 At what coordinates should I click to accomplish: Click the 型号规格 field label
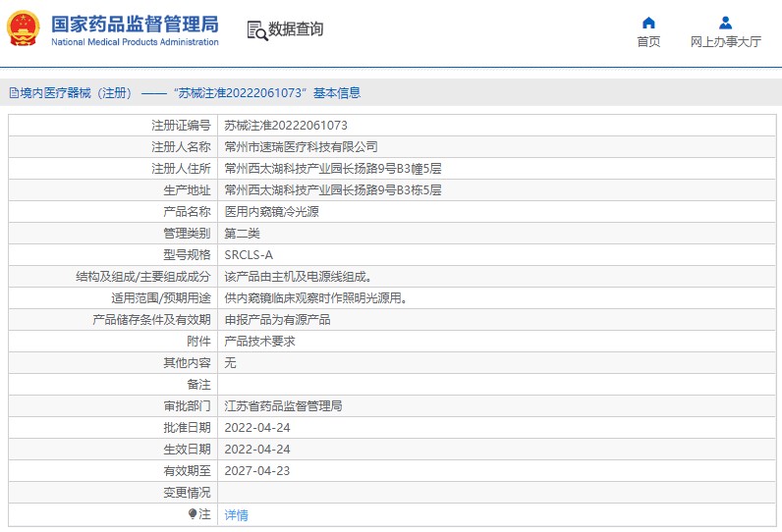(x=187, y=255)
